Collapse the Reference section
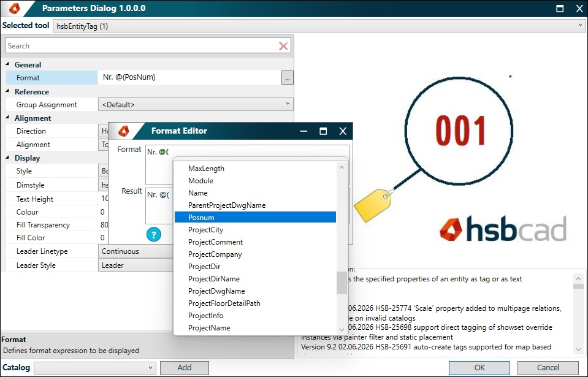Viewport: 588px width, 377px height. click(x=8, y=91)
